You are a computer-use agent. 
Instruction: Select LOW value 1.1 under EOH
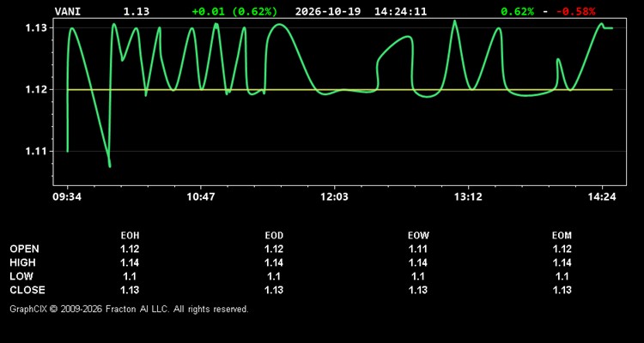(130, 276)
